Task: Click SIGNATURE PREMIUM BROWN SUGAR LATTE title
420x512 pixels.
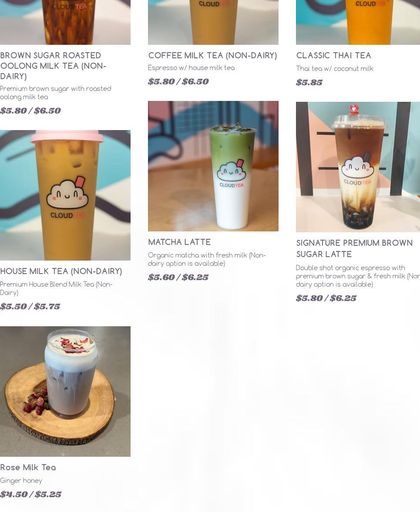Action: pyautogui.click(x=354, y=248)
